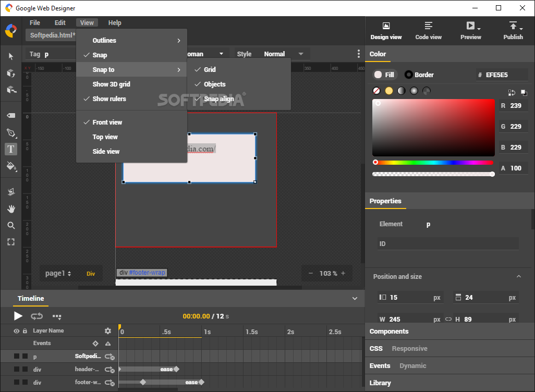Image resolution: width=535 pixels, height=392 pixels.
Task: Open the font family dropdown
Action: (x=221, y=54)
